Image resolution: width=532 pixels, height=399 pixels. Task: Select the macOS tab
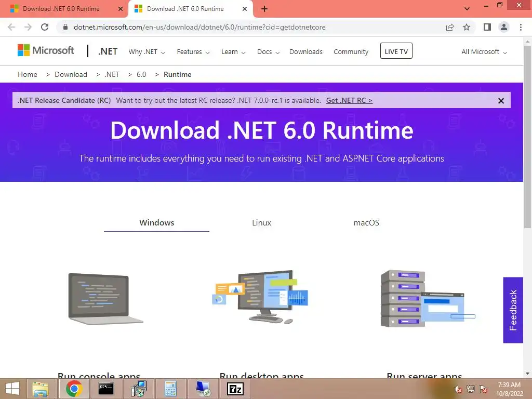(x=366, y=223)
